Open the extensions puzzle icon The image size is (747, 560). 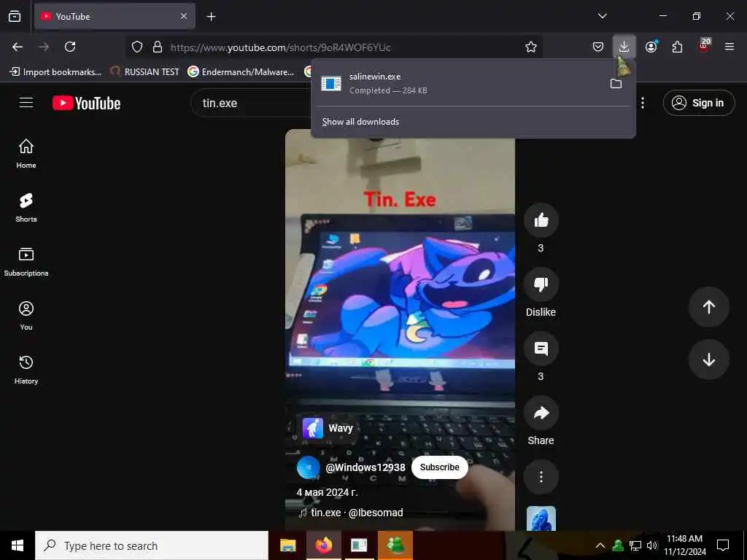[x=677, y=47]
